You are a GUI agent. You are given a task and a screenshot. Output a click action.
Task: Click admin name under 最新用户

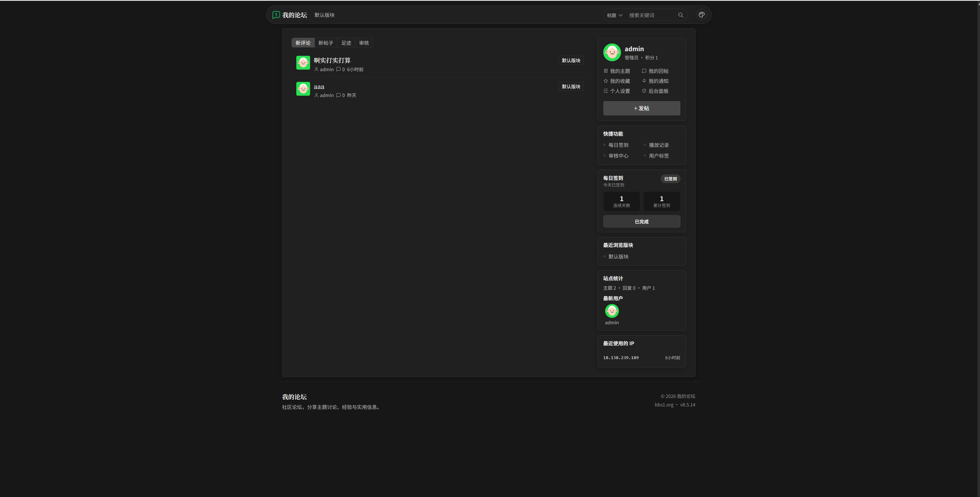[x=612, y=322]
